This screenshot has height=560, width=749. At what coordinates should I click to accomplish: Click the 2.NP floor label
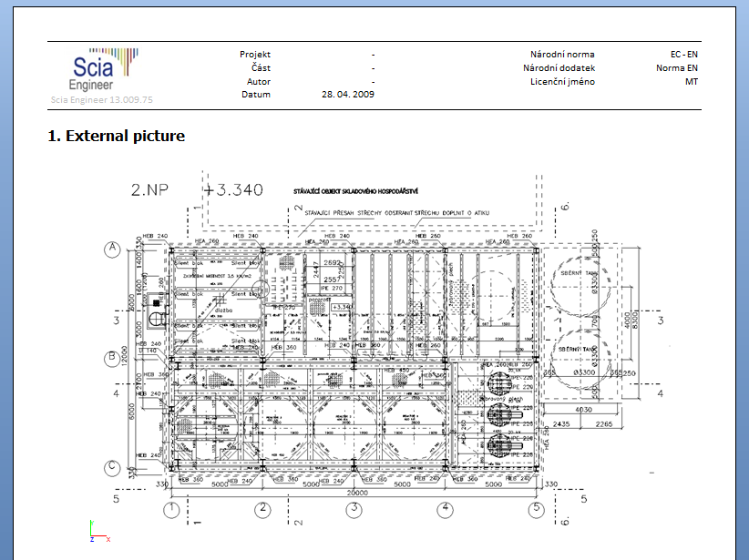click(153, 190)
